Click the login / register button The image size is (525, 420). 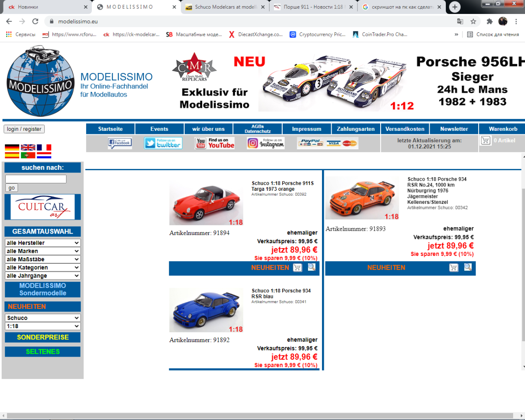(x=24, y=129)
